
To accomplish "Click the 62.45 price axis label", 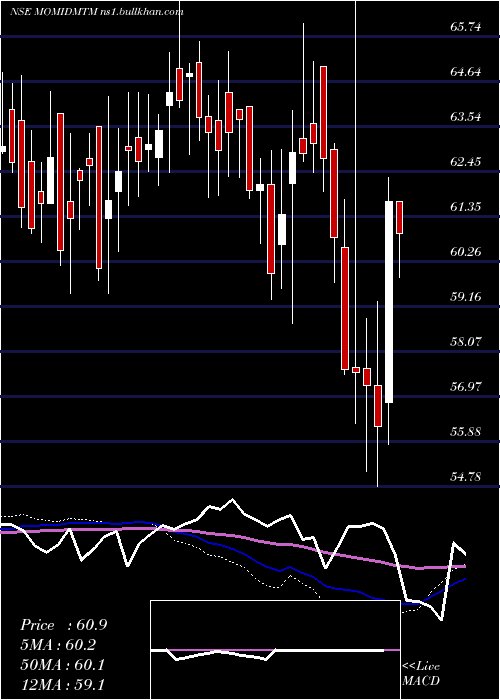I will coord(466,162).
